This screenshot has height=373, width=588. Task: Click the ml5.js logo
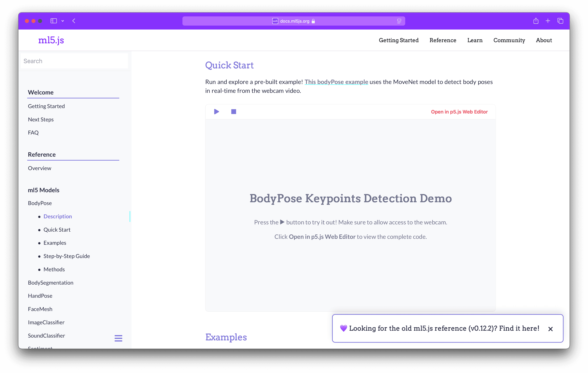51,40
